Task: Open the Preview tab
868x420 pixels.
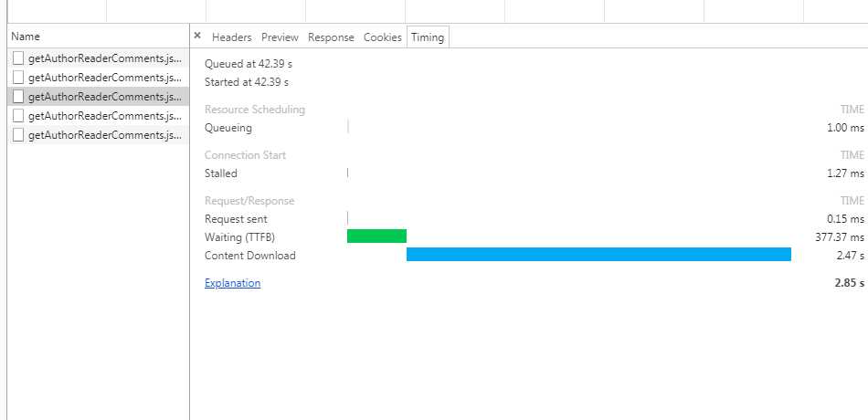Action: pyautogui.click(x=280, y=37)
